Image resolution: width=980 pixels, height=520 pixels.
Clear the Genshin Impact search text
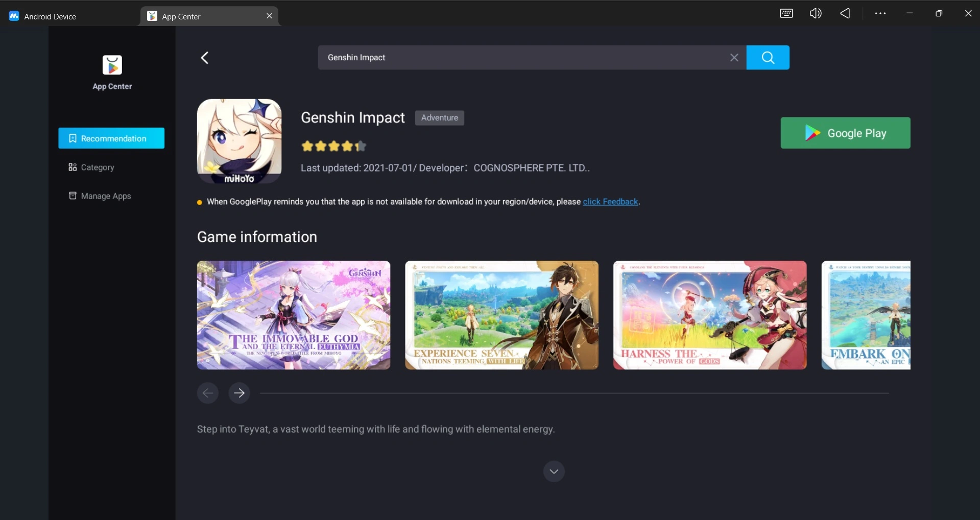[x=734, y=57]
